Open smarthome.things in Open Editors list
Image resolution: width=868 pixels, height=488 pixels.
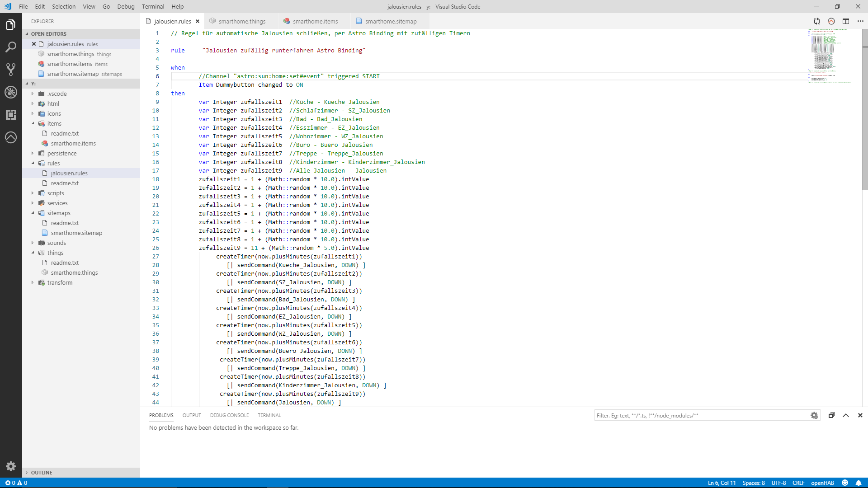pyautogui.click(x=71, y=54)
